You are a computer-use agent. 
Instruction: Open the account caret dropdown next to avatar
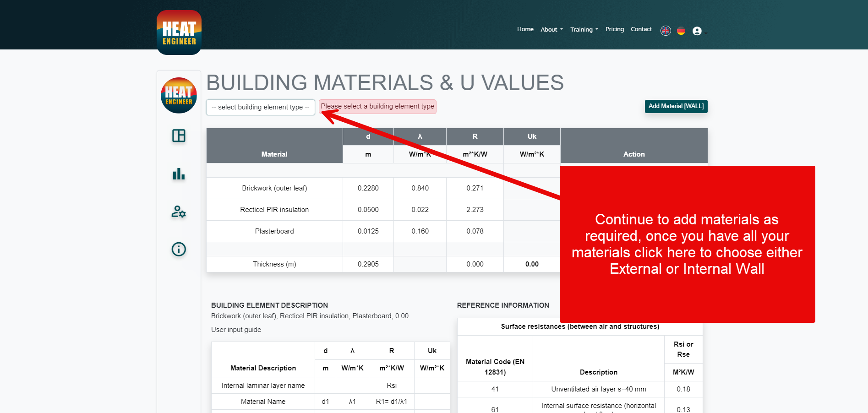[706, 32]
